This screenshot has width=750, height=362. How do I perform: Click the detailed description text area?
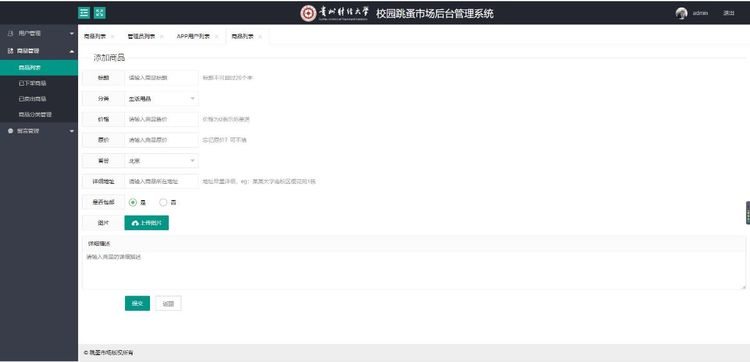pyautogui.click(x=414, y=270)
